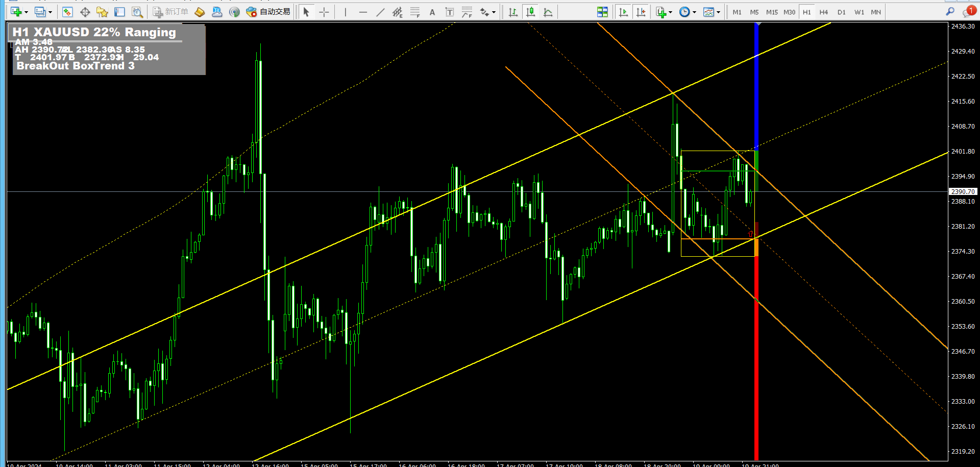Click the chart templates icon
The width and height of the screenshot is (980, 467).
click(x=708, y=12)
